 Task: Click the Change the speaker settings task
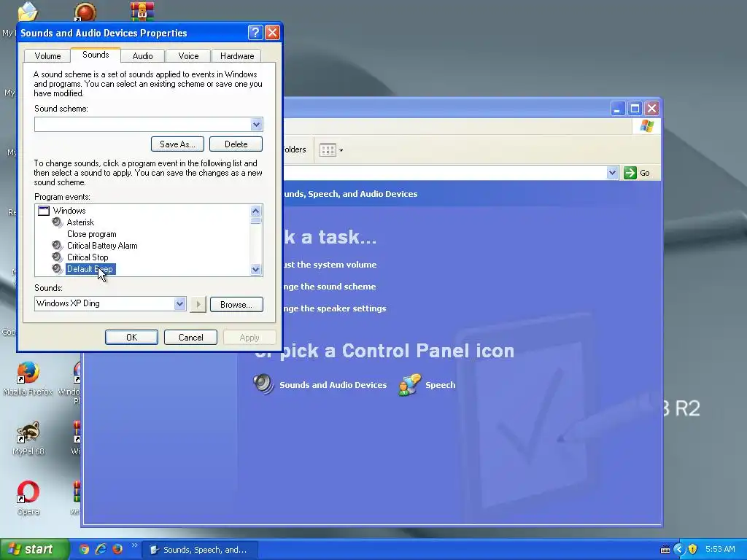tap(335, 308)
